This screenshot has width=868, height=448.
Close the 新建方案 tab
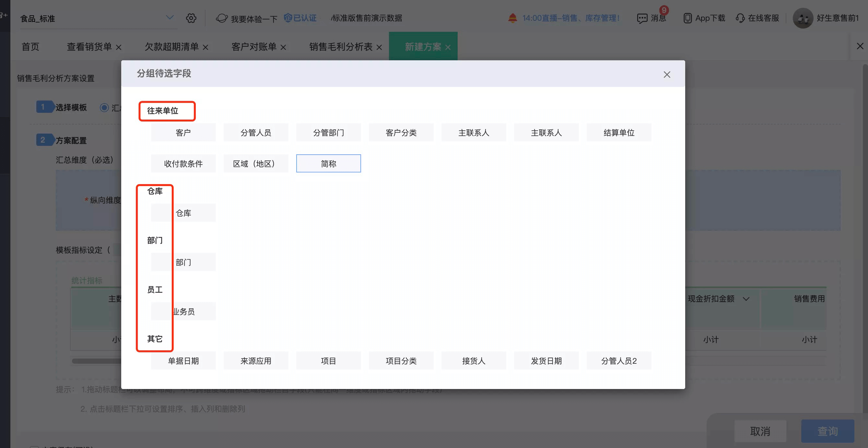[448, 47]
